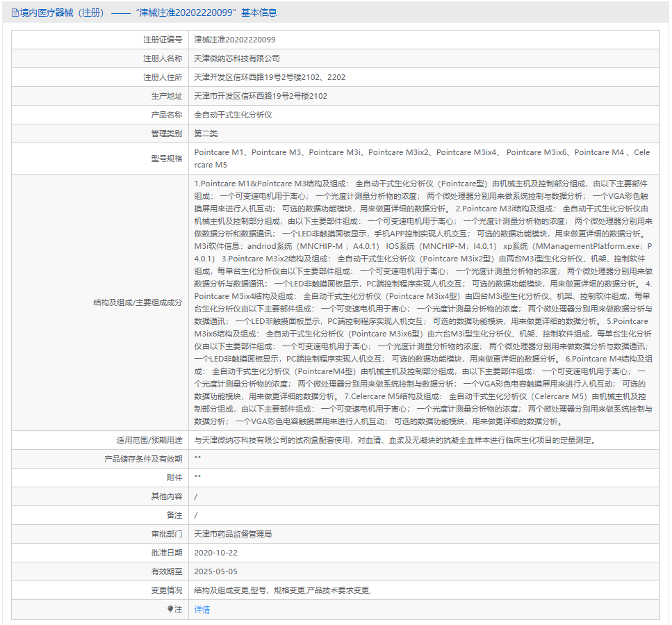Select the approval date 2020-10-22
Image resolution: width=672 pixels, height=625 pixels.
coord(216,553)
